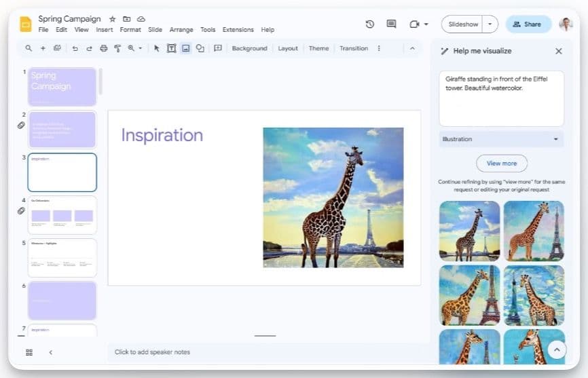Click the View more button
Screen dimensions: 588x378
click(502, 164)
